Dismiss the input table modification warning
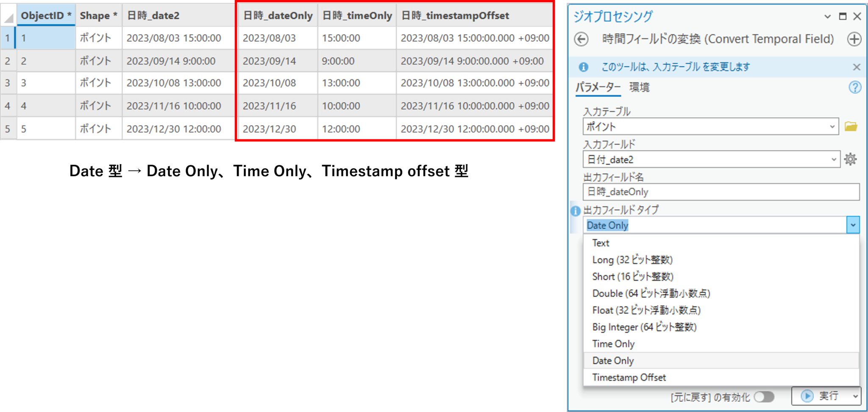 [857, 67]
